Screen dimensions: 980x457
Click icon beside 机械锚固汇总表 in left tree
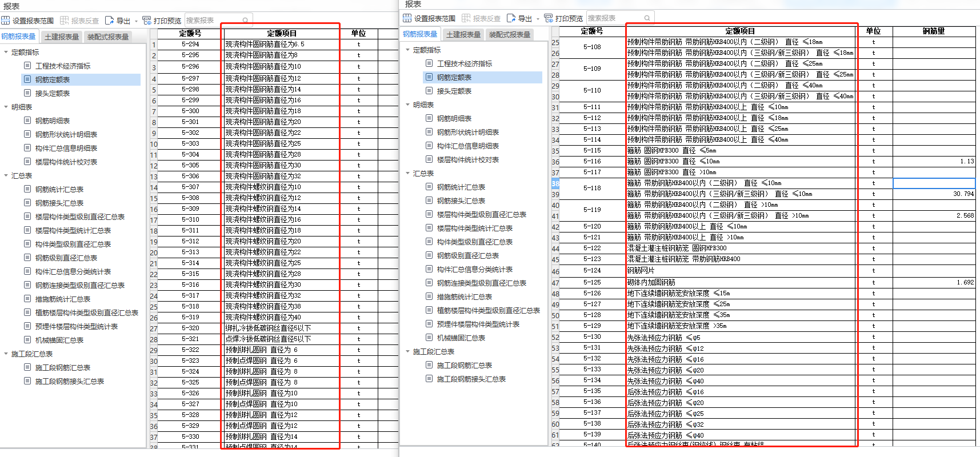(x=27, y=340)
